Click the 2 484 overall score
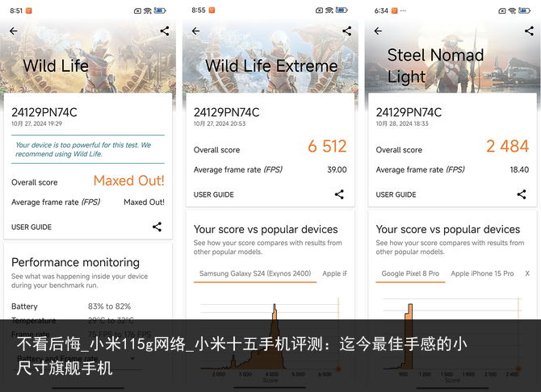The height and width of the screenshot is (392, 541). pos(508,146)
